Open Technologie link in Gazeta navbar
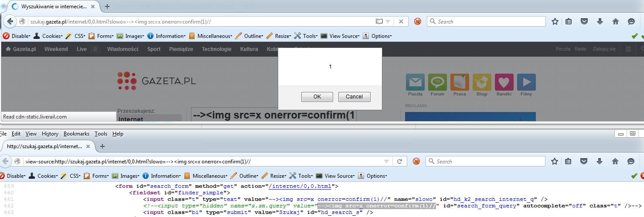 216,49
